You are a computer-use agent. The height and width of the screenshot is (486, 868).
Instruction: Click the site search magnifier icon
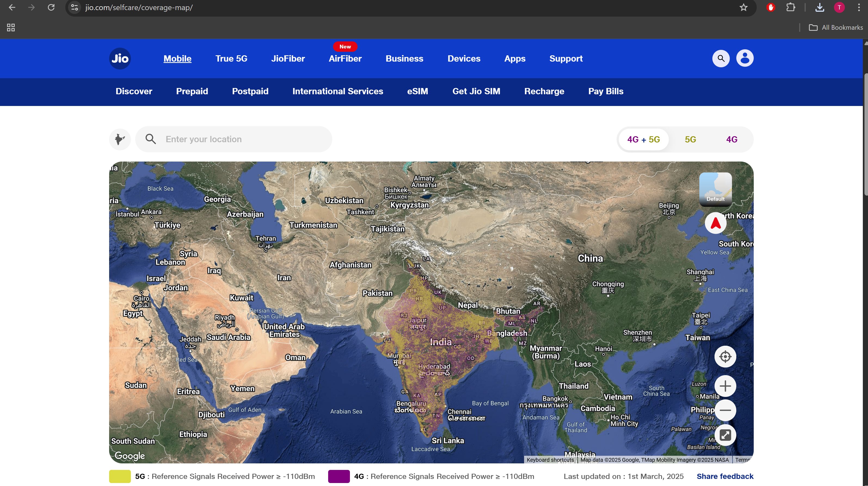[721, 58]
